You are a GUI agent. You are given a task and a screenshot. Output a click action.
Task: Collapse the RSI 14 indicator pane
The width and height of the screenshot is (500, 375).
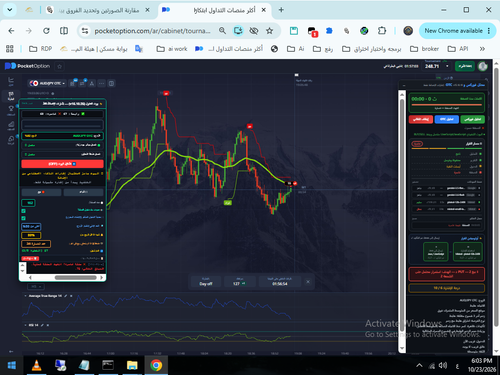pos(26,325)
